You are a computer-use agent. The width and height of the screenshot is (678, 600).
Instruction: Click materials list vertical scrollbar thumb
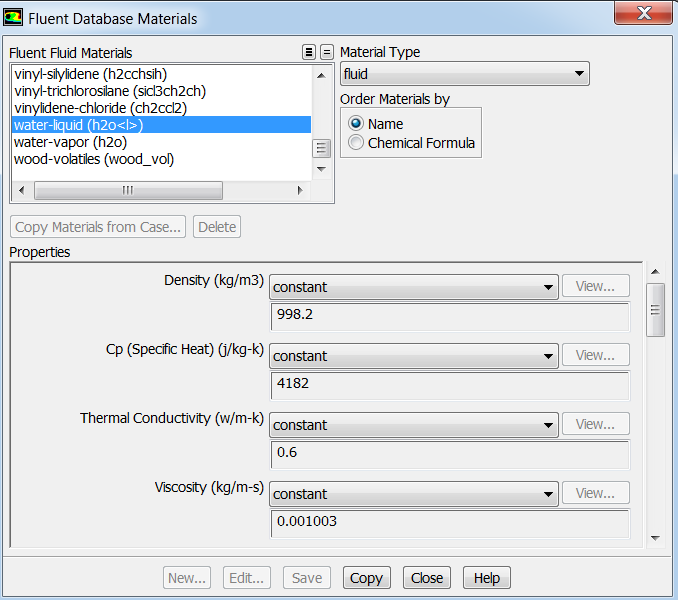tap(321, 148)
